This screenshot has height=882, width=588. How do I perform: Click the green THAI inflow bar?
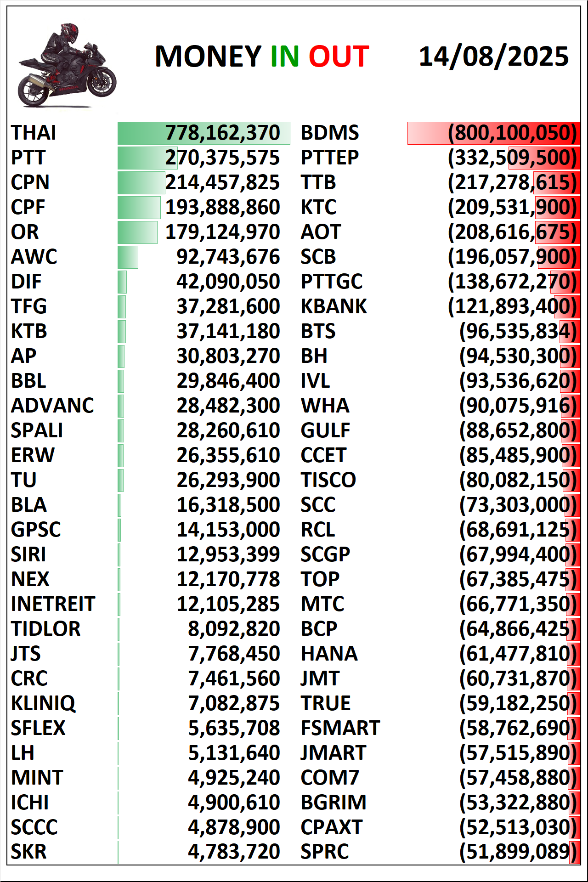pyautogui.click(x=204, y=133)
